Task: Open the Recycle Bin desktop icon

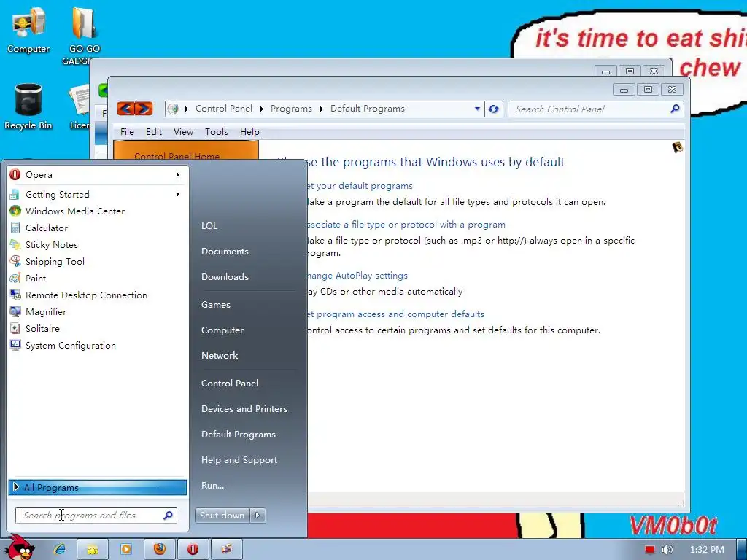Action: tap(28, 106)
